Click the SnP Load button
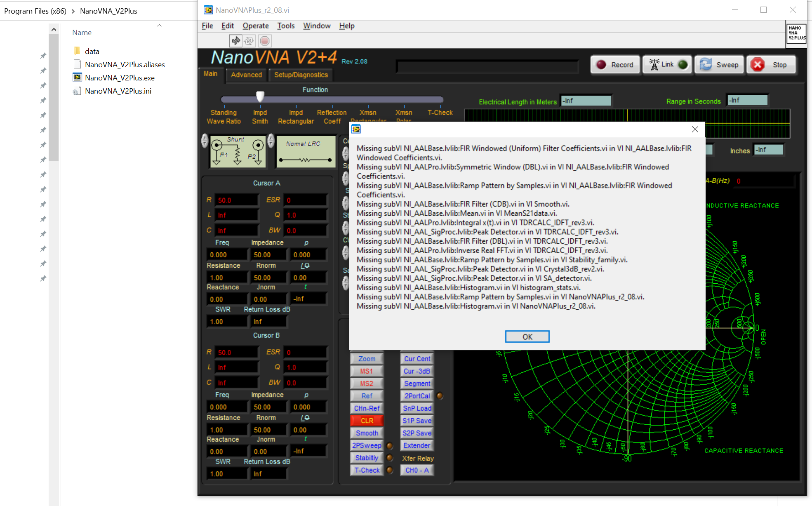 pos(417,408)
